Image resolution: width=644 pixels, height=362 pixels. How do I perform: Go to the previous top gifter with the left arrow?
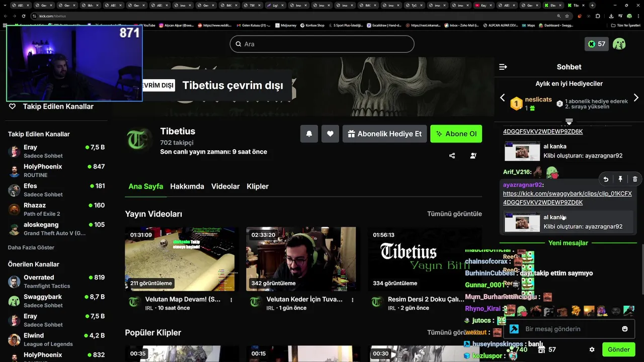(x=502, y=98)
